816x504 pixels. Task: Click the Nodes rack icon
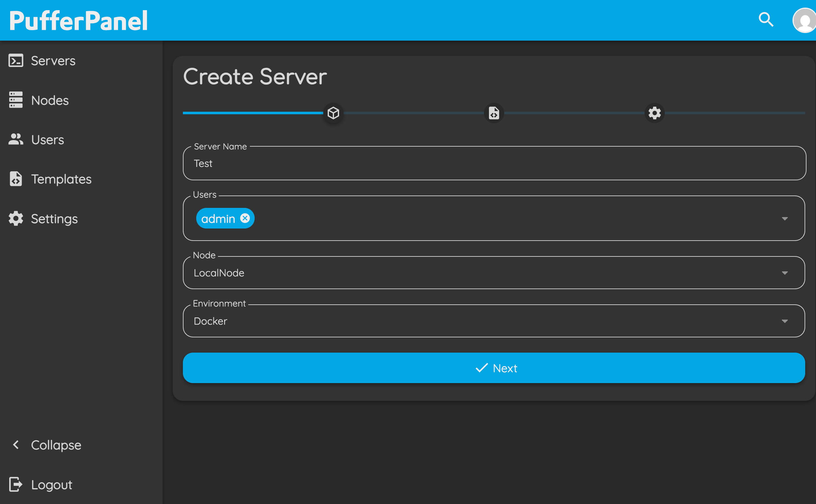click(x=16, y=100)
